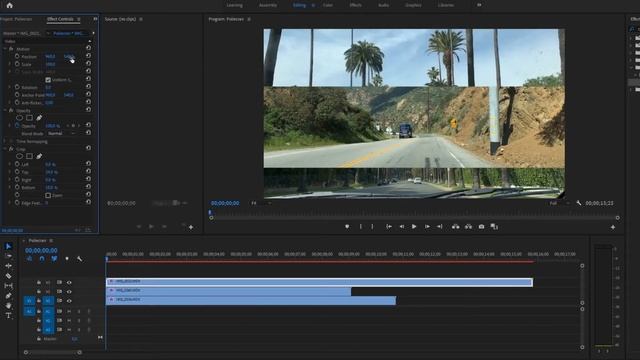Hide top video track eye icon
The image size is (640, 360).
click(x=69, y=282)
